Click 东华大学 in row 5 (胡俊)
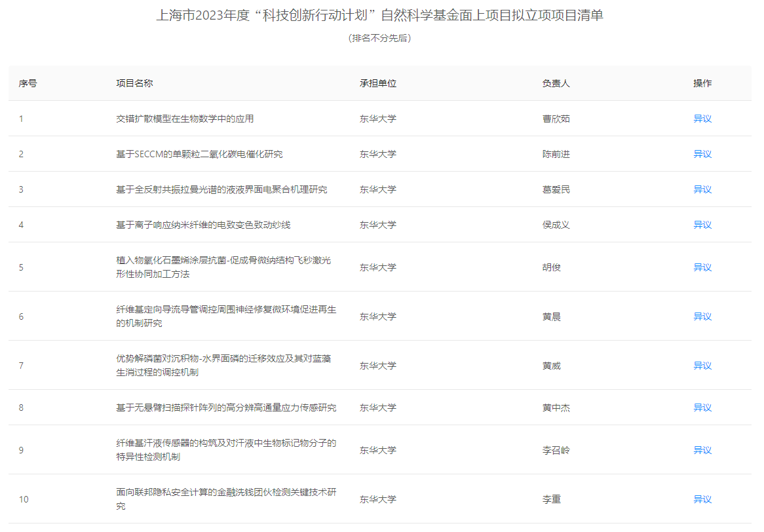The image size is (764, 532). point(378,267)
